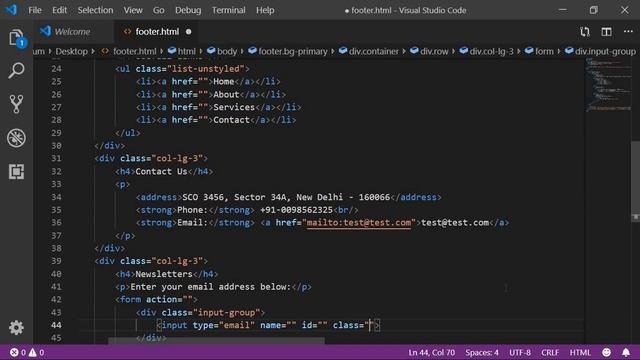Open the Search view icon
The height and width of the screenshot is (360, 640).
pos(16,71)
